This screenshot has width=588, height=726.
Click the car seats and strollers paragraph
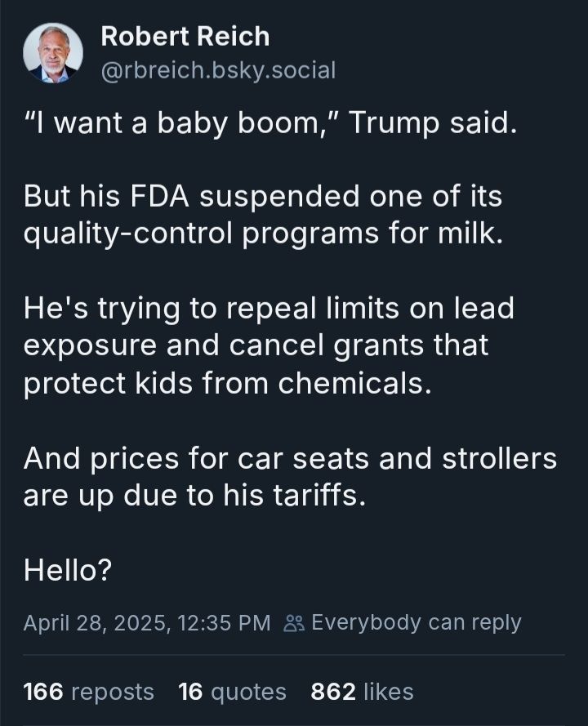click(290, 477)
